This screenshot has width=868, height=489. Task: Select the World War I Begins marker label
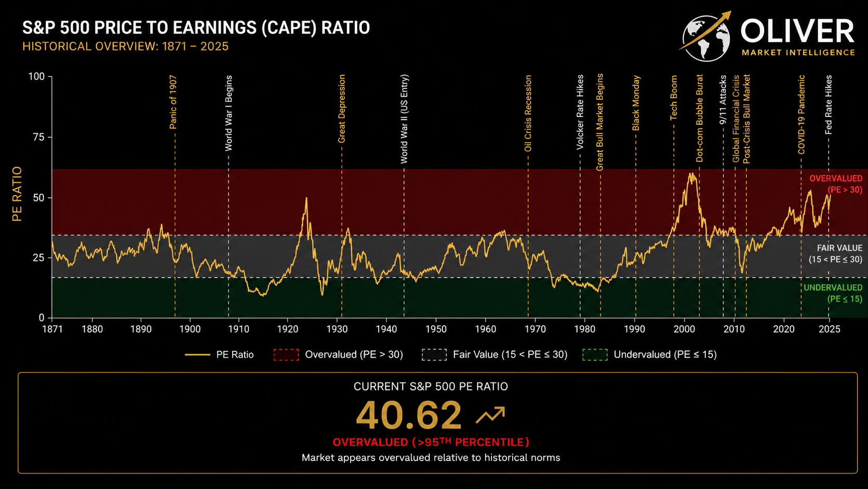coord(229,113)
